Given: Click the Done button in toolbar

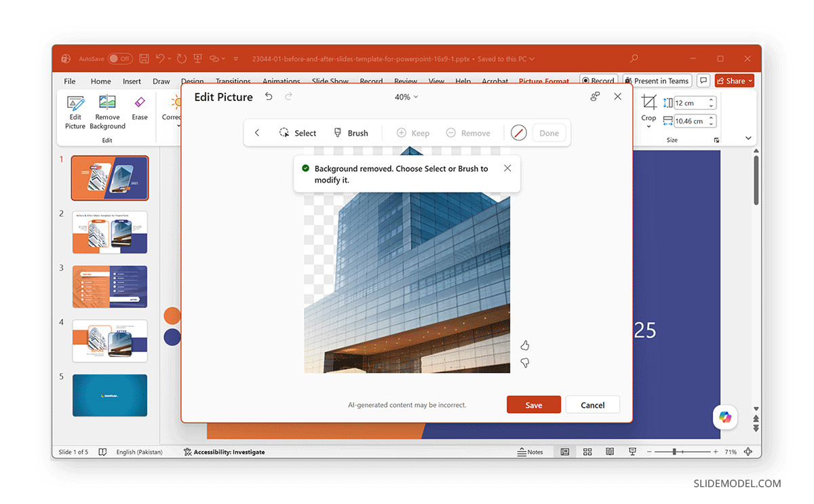Looking at the screenshot, I should (x=549, y=133).
